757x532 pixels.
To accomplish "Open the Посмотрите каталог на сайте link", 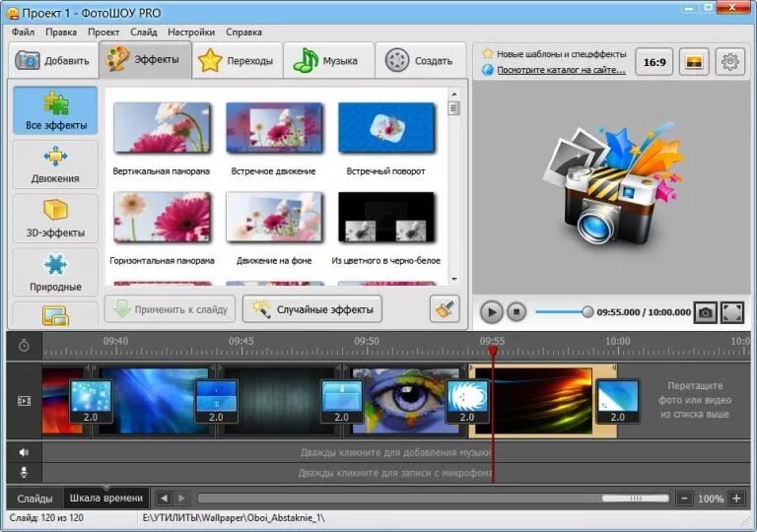I will [x=561, y=70].
